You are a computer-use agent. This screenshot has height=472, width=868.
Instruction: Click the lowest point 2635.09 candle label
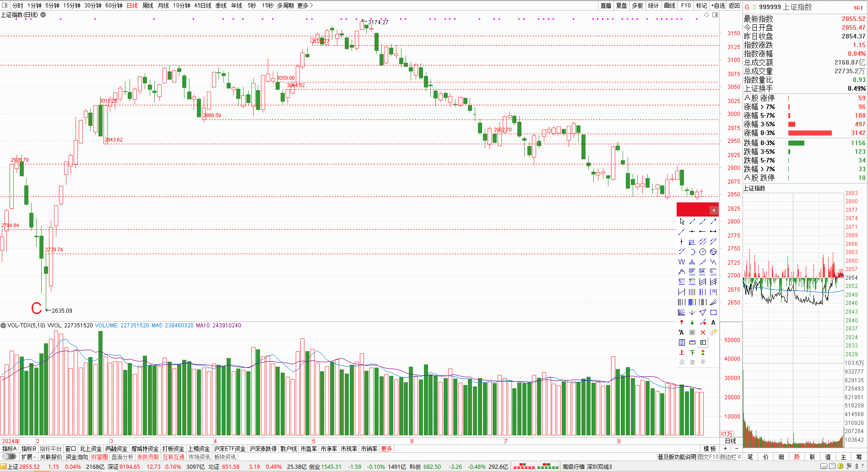(62, 310)
